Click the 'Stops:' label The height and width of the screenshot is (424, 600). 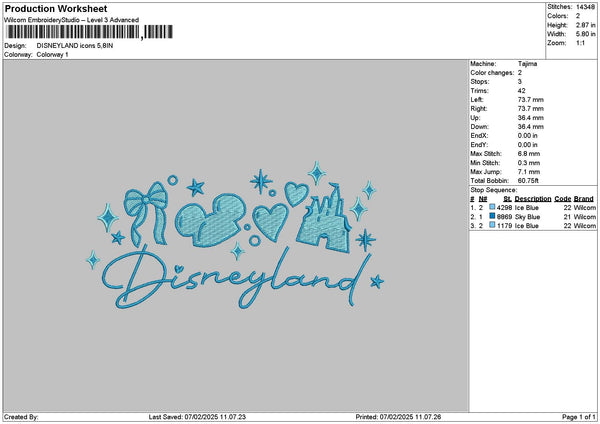click(480, 82)
